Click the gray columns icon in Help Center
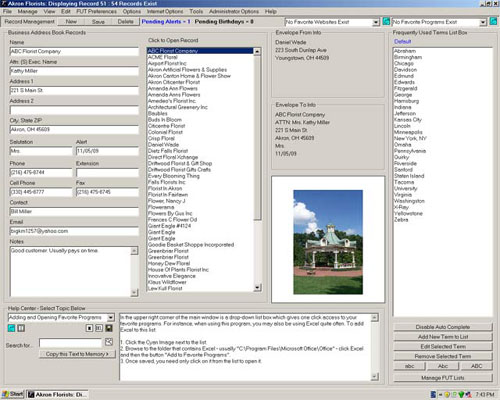500x400 pixels. [21, 328]
